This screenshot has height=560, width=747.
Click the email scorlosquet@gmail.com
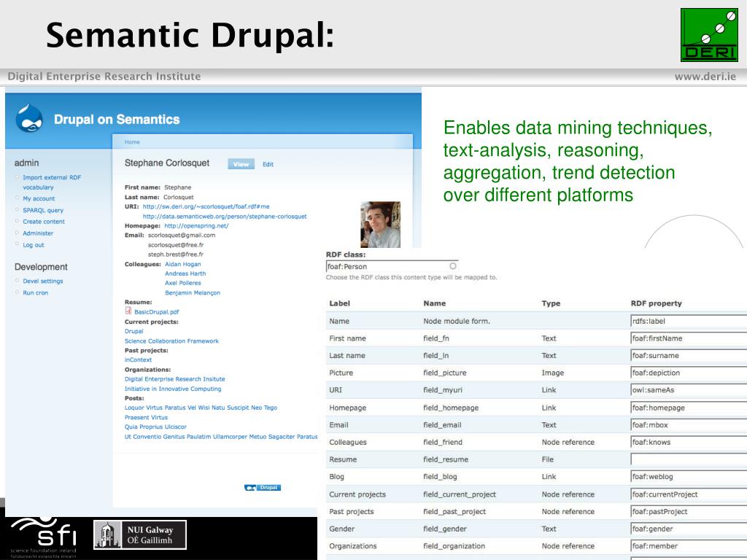pos(182,236)
